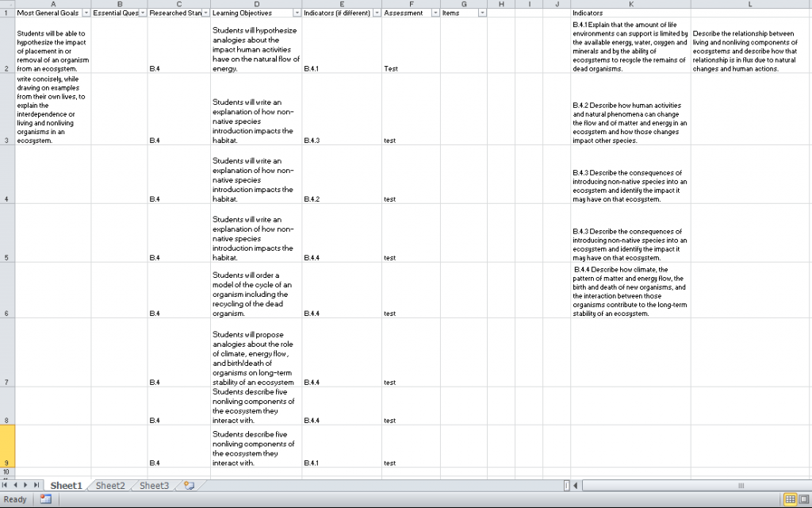The width and height of the screenshot is (812, 508).
Task: Jump to last sheet with tab navigation arrow
Action: (37, 486)
